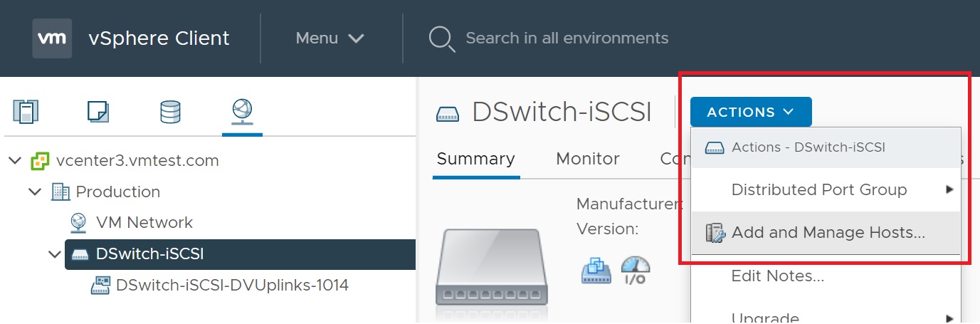Image resolution: width=980 pixels, height=324 pixels.
Task: Select Edit Notes from Actions menu
Action: 777,276
